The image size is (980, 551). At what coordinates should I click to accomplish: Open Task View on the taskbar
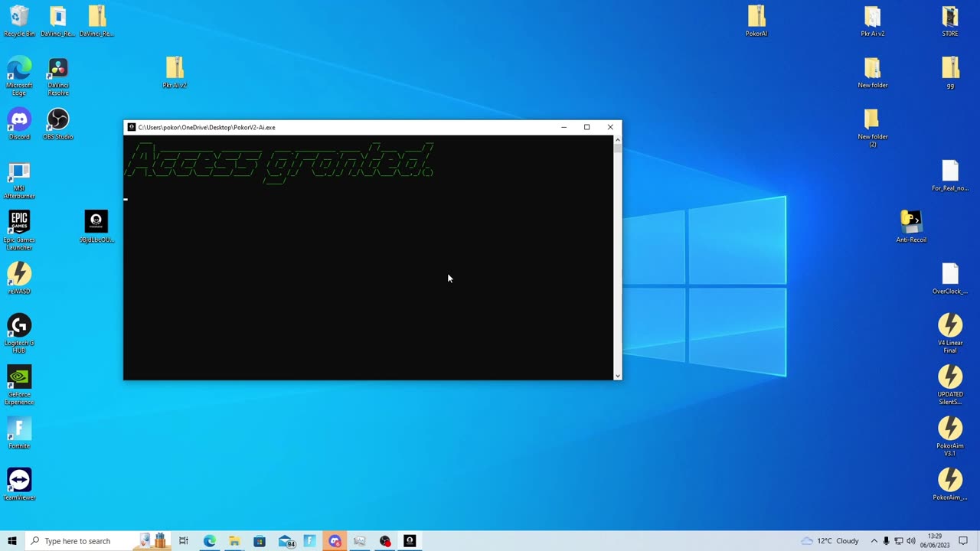(x=184, y=541)
